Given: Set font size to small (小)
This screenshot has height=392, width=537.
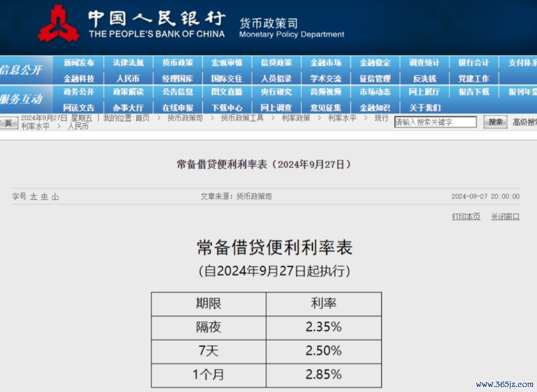Looking at the screenshot, I should (55, 197).
